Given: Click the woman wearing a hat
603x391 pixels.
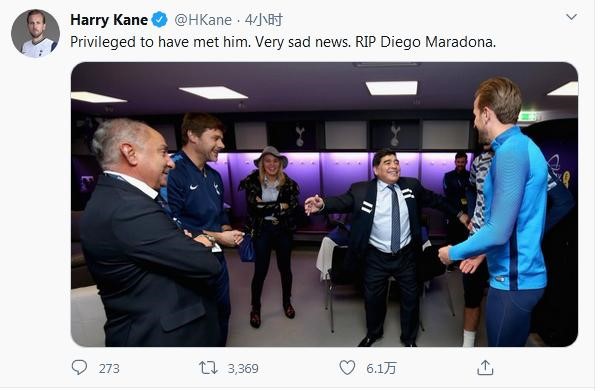Looking at the screenshot, I should (x=271, y=235).
